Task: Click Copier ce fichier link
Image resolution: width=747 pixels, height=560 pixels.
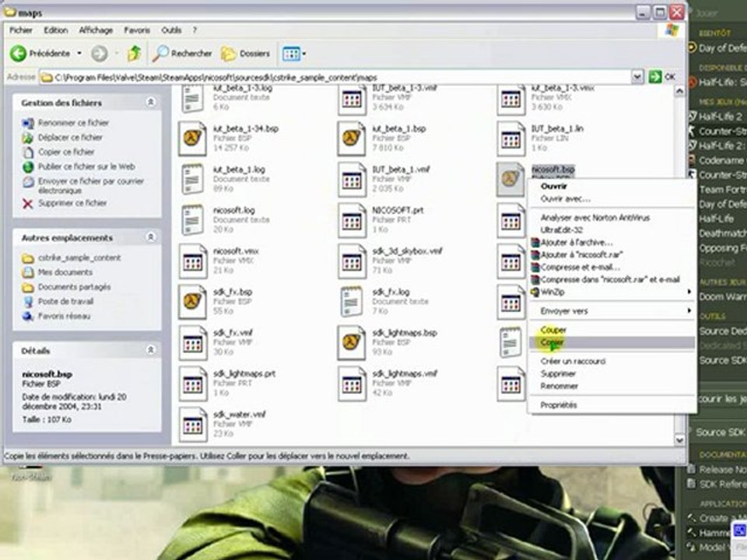Action: tap(66, 152)
